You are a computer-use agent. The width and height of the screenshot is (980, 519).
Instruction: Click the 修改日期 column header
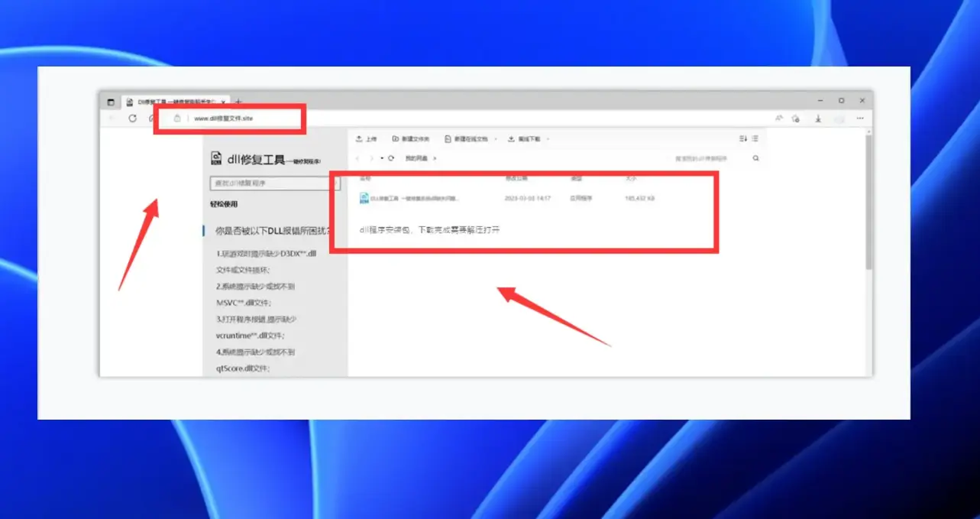tap(516, 178)
